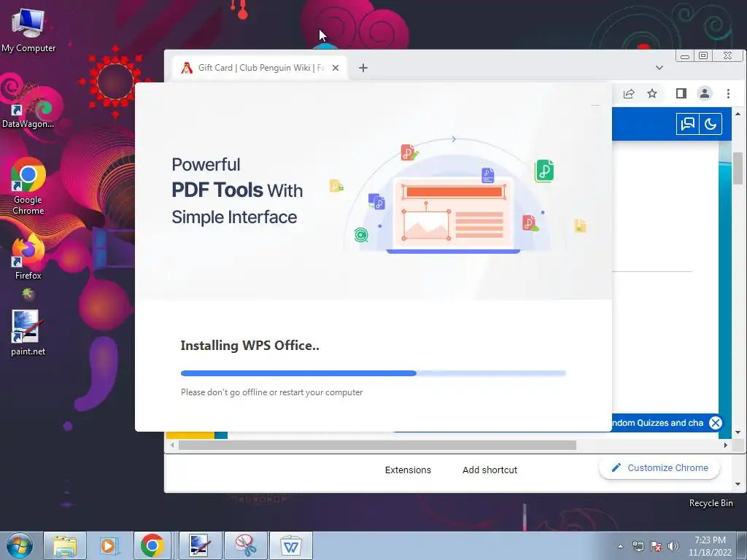Click page vertical scrollbar down arrow

[738, 432]
